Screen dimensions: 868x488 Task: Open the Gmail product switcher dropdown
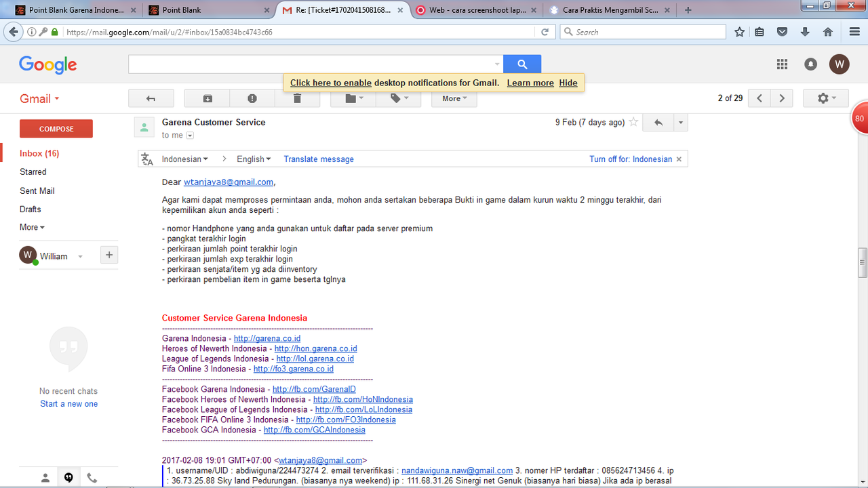[x=40, y=98]
